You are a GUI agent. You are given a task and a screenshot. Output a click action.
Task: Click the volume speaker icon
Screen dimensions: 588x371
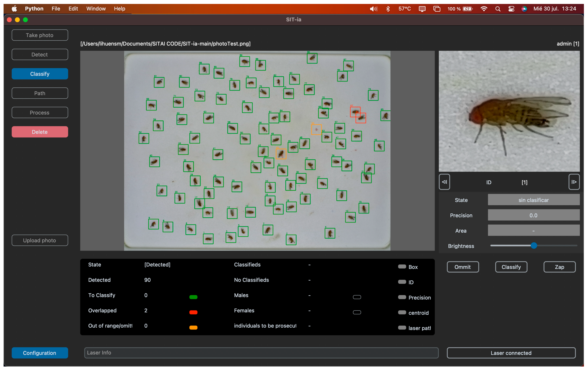coord(373,9)
